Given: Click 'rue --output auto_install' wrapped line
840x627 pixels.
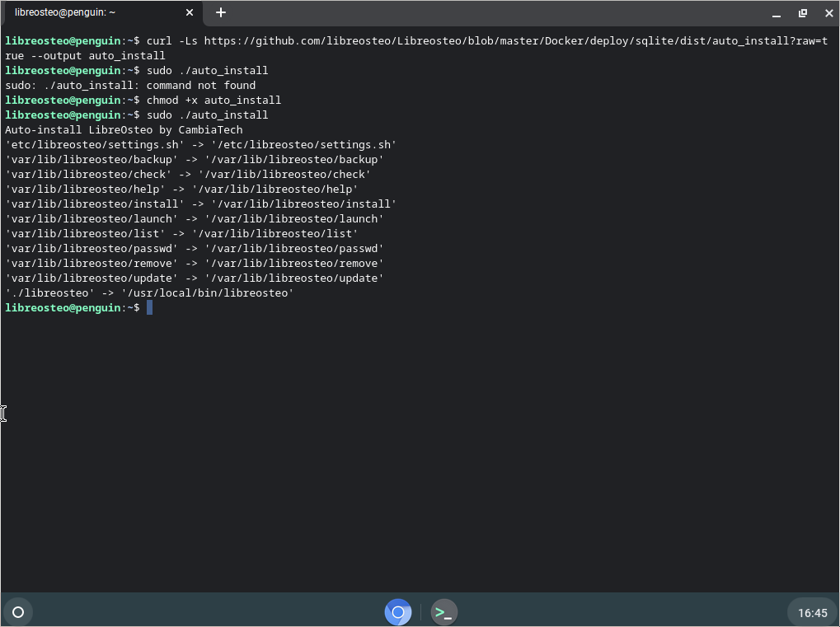Looking at the screenshot, I should (85, 56).
